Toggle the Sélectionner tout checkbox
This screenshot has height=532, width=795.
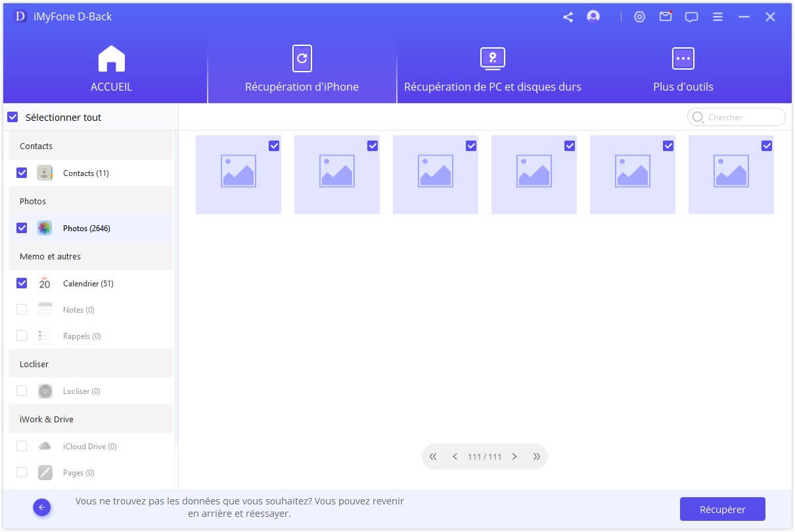coord(12,118)
